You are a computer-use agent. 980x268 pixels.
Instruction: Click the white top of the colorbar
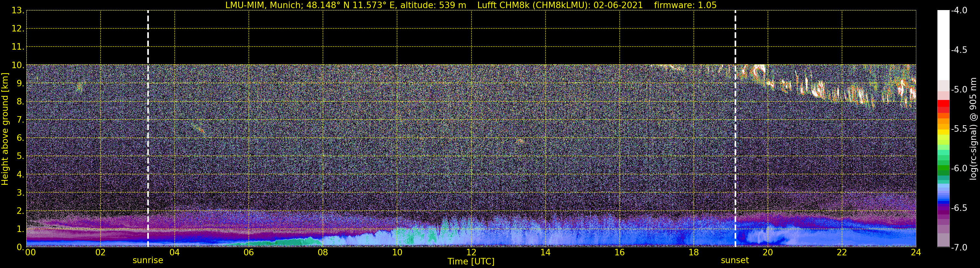pyautogui.click(x=944, y=45)
